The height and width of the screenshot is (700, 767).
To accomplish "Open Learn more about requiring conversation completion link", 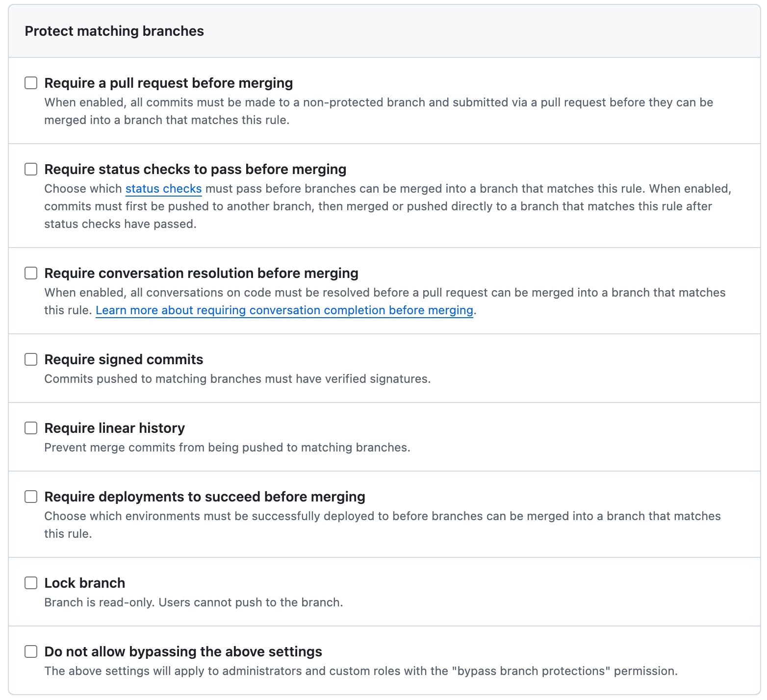I will pyautogui.click(x=284, y=310).
